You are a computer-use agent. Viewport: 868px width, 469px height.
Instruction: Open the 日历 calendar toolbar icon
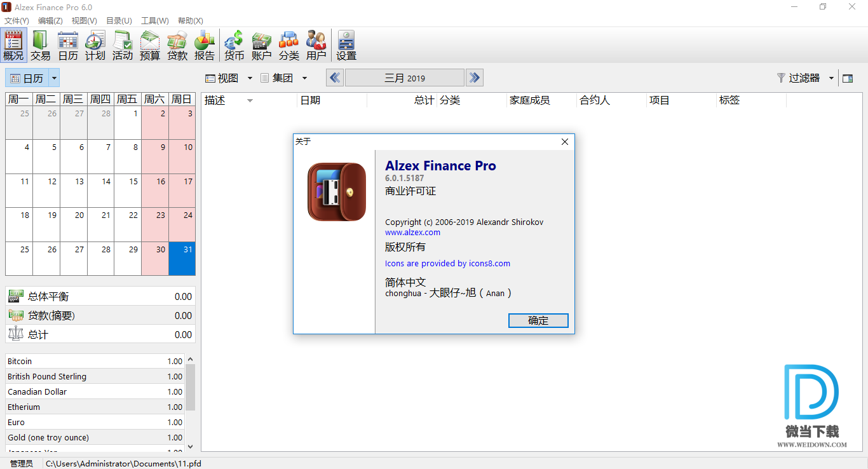pos(68,45)
